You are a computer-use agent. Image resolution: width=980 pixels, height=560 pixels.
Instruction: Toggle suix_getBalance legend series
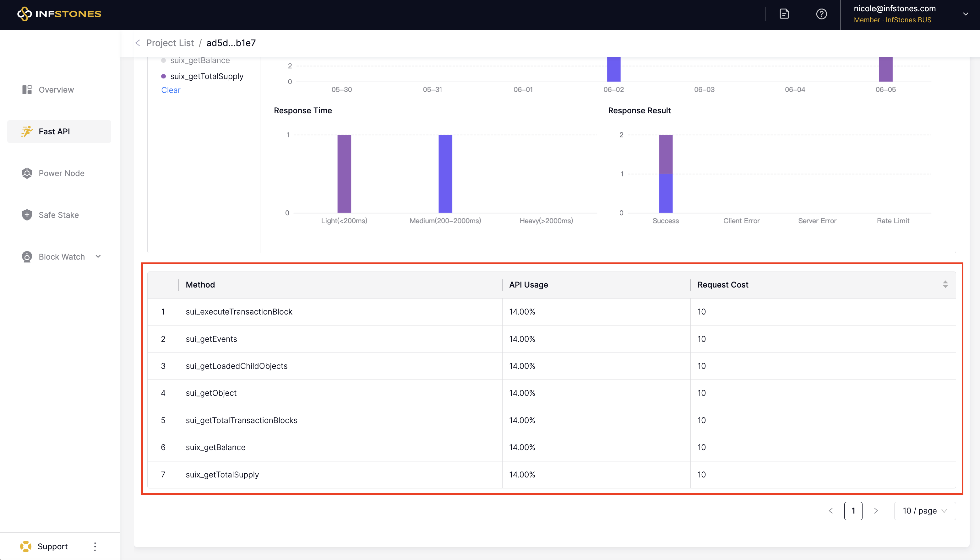[x=199, y=60]
